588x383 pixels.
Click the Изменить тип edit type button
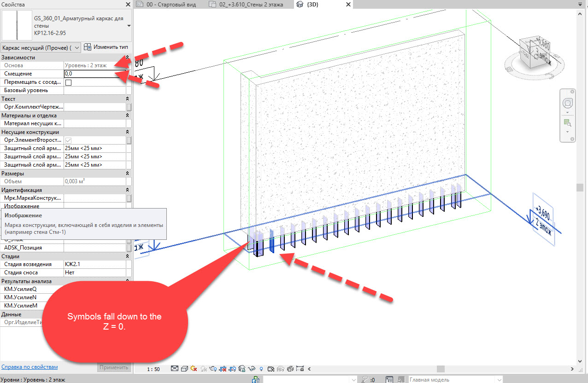point(106,47)
